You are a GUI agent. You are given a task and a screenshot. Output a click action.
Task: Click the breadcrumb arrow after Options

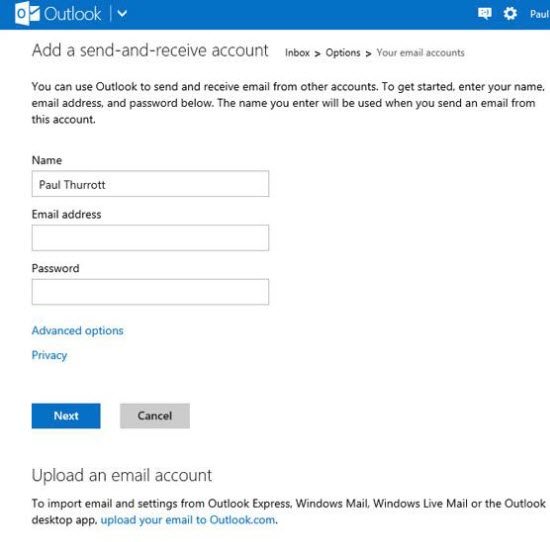[368, 54]
